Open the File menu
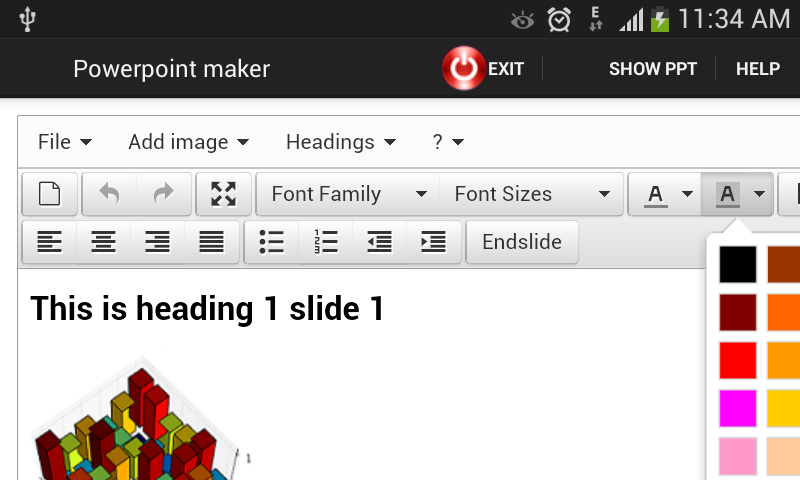800x480 pixels. point(65,142)
